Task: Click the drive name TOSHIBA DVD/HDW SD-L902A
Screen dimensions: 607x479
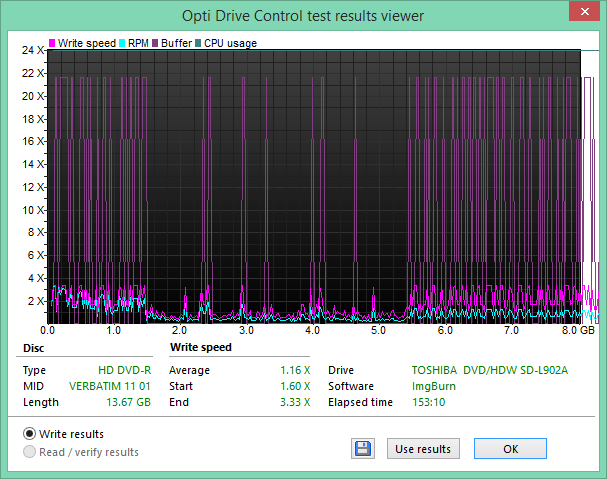Action: click(x=490, y=370)
